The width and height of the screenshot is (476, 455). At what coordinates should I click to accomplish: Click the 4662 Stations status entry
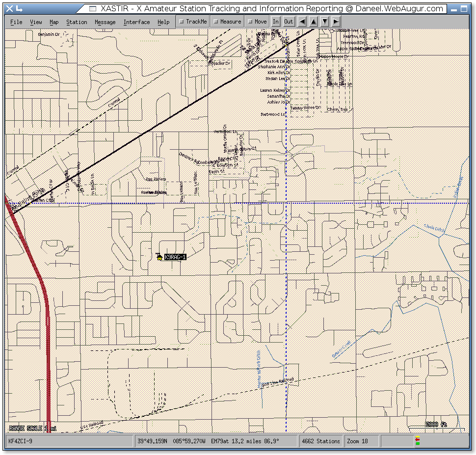tap(321, 441)
